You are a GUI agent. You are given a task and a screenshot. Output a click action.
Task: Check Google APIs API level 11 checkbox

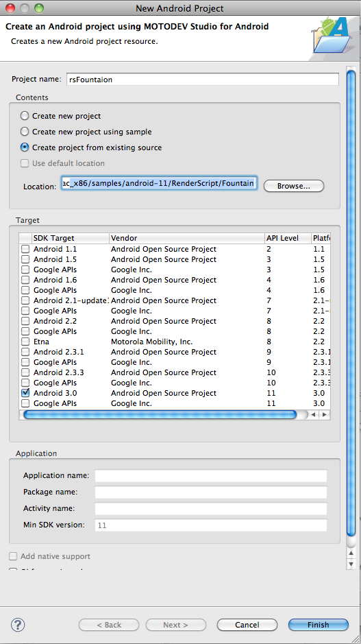(25, 403)
